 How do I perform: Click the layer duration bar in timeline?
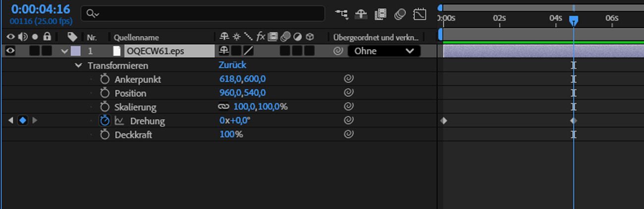tap(543, 51)
